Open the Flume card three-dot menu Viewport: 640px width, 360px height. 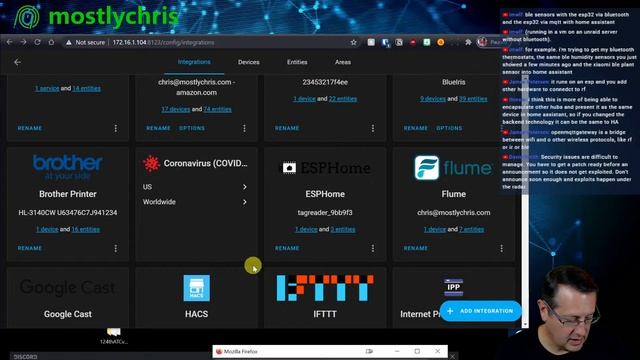point(501,248)
